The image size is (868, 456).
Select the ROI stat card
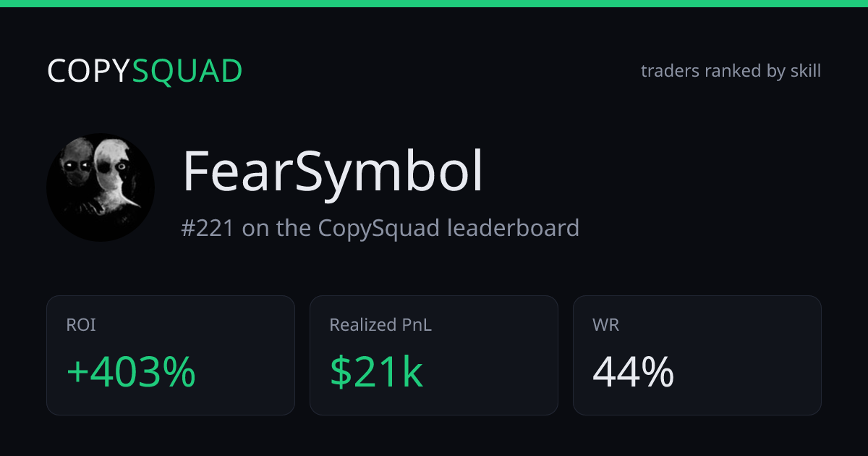pyautogui.click(x=171, y=355)
